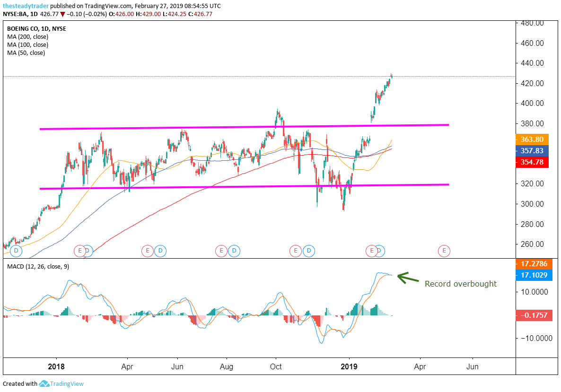The image size is (561, 392).
Task: Click the earnings E marker after October 2018
Action: pyautogui.click(x=296, y=251)
